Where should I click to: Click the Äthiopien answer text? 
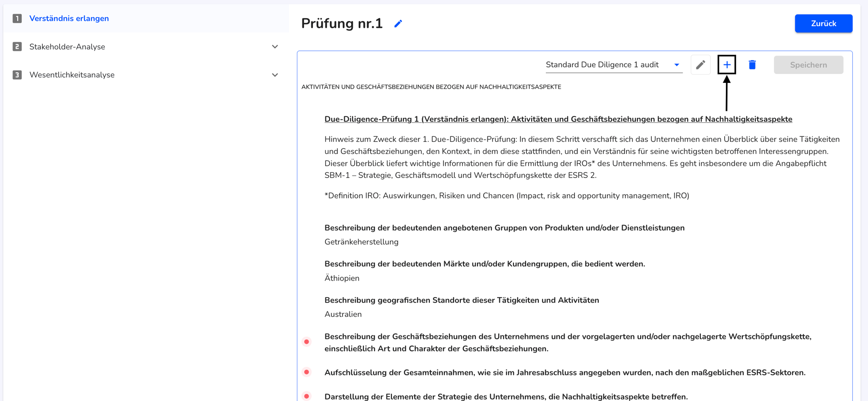pos(342,278)
